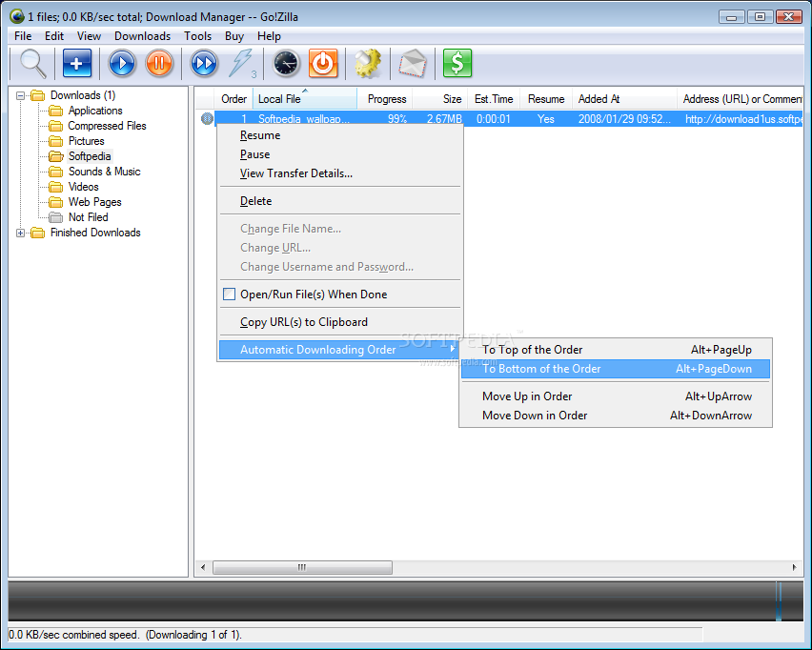Click the 2.67MB size cell
The height and width of the screenshot is (650, 812).
444,118
